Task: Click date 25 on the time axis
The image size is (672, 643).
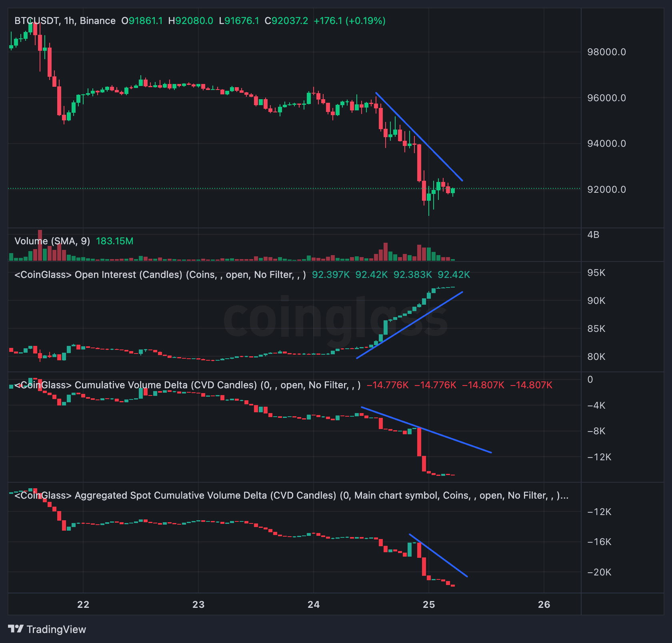Action: (x=429, y=604)
